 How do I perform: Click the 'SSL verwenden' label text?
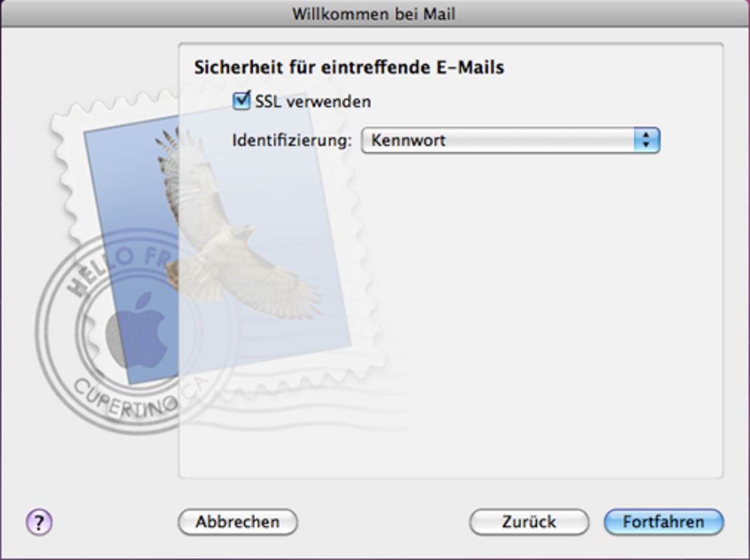[312, 101]
